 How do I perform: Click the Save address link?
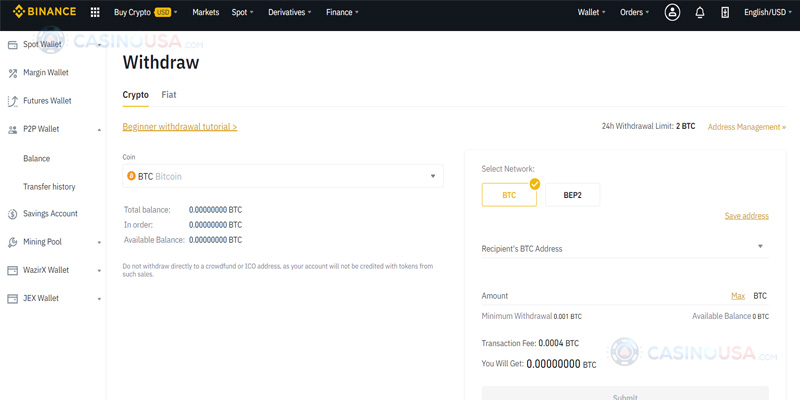(x=747, y=216)
